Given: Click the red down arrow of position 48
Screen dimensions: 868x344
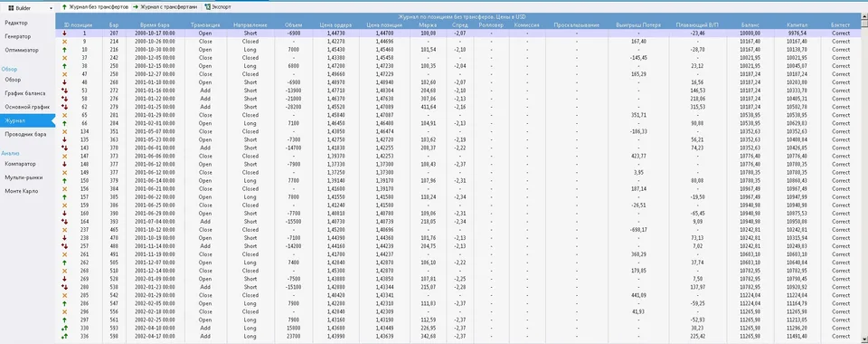Looking at the screenshot, I should tap(65, 82).
